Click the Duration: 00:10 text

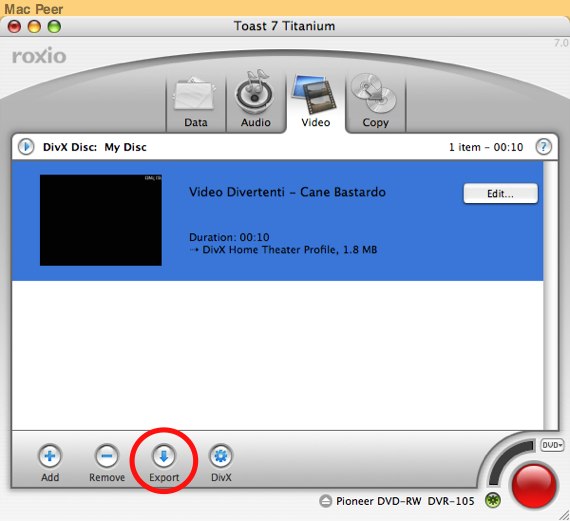click(229, 237)
